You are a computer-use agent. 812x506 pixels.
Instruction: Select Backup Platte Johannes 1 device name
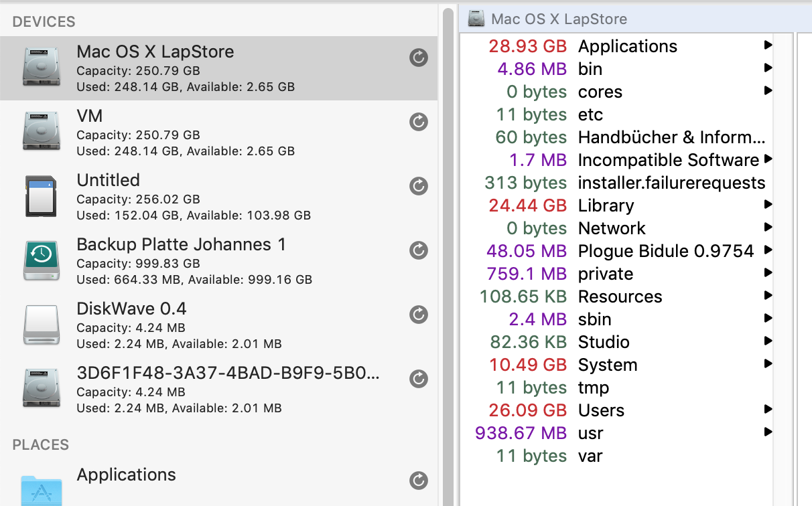pyautogui.click(x=182, y=244)
